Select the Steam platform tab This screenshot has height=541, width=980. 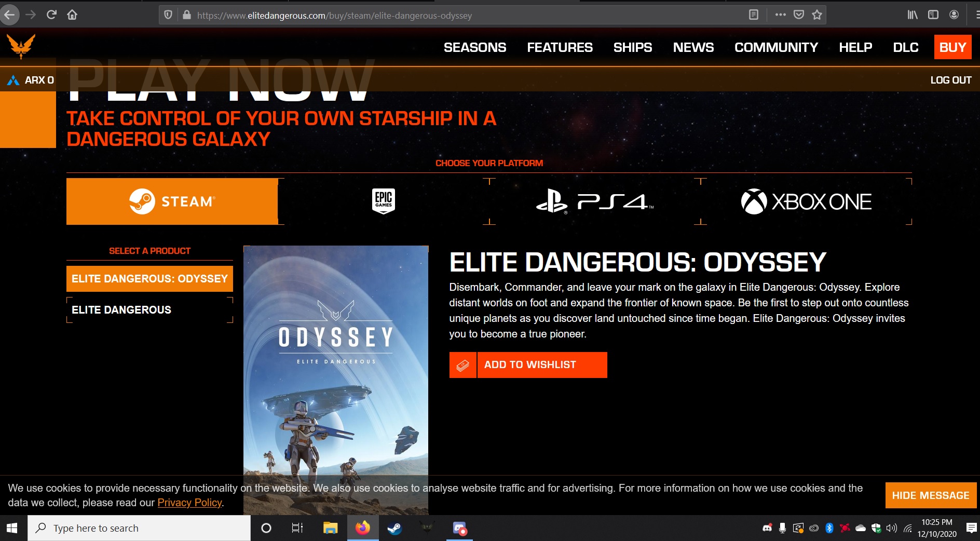coord(172,201)
